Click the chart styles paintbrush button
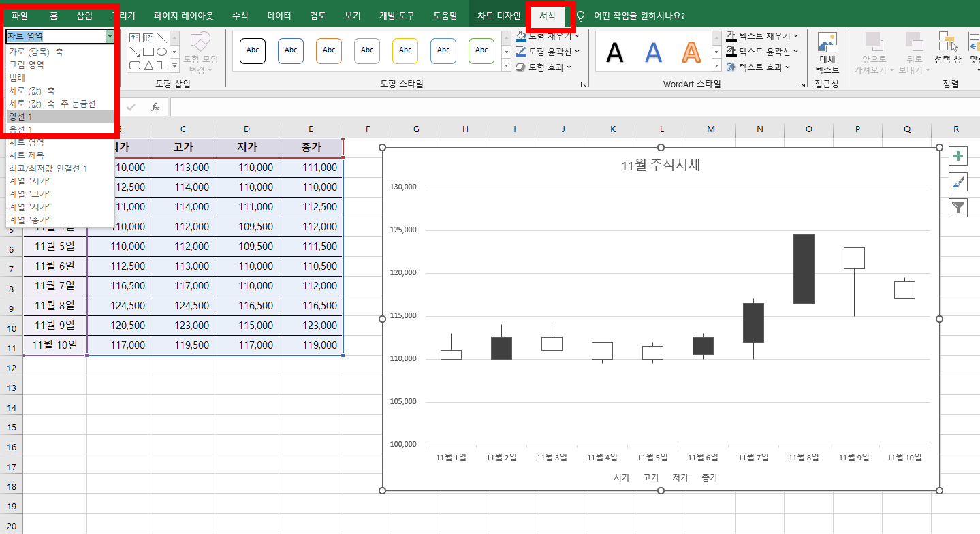The height and width of the screenshot is (534, 980). point(959,182)
